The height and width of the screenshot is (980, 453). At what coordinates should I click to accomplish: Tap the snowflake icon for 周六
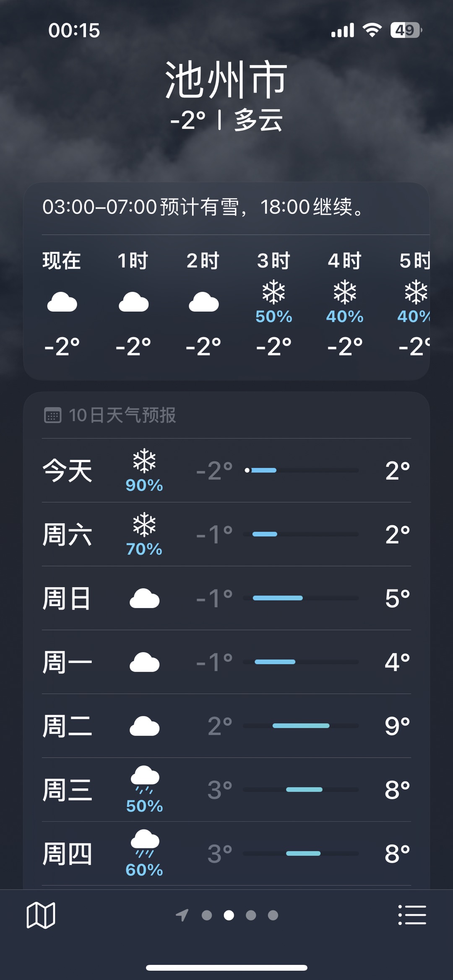click(144, 524)
